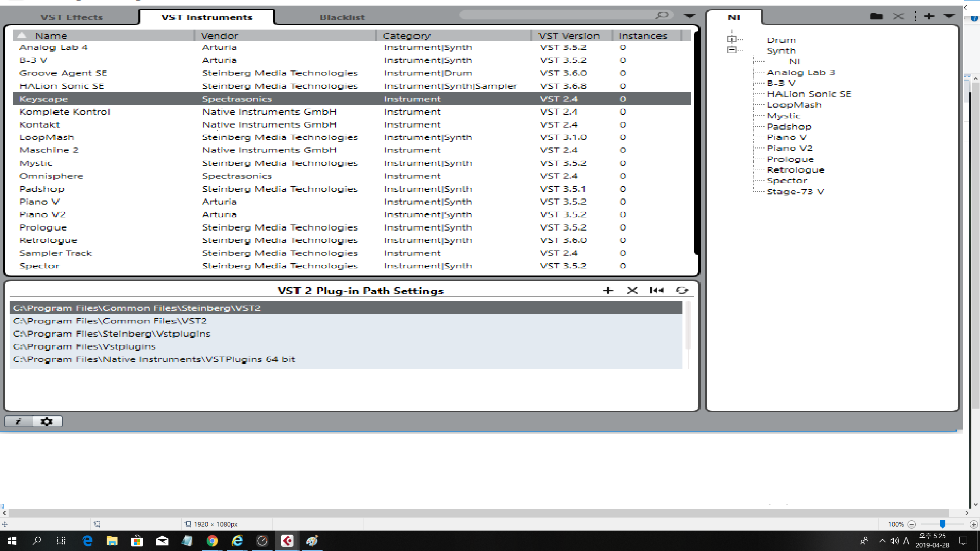Image resolution: width=980 pixels, height=551 pixels.
Task: Open Task View on the taskbar
Action: click(61, 541)
